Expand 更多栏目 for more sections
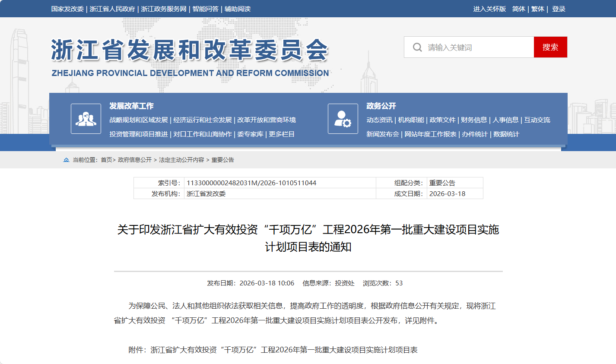 tap(282, 134)
